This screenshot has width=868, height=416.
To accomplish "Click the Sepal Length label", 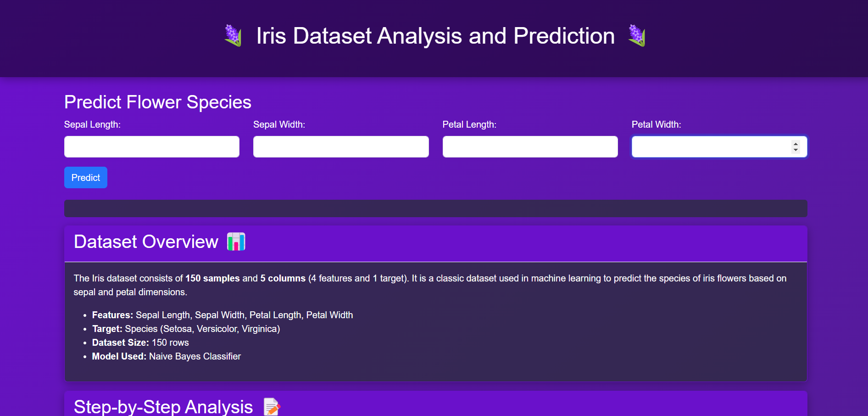I will pyautogui.click(x=92, y=124).
